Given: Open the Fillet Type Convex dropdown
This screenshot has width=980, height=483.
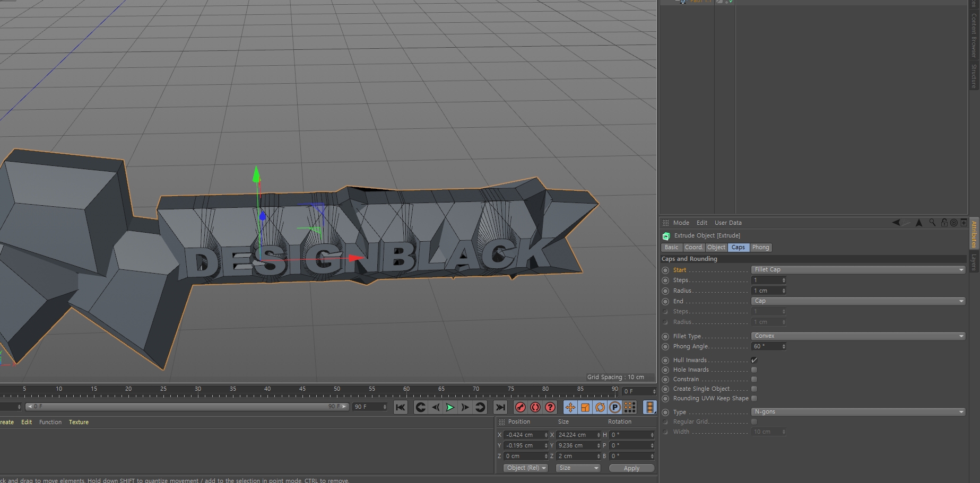Looking at the screenshot, I should [858, 336].
